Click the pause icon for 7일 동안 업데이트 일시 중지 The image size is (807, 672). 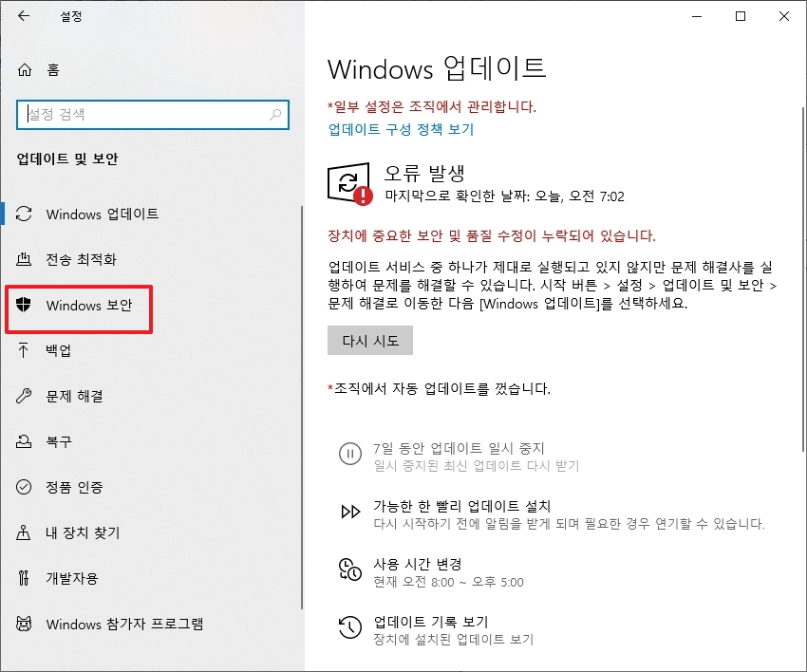(x=350, y=454)
